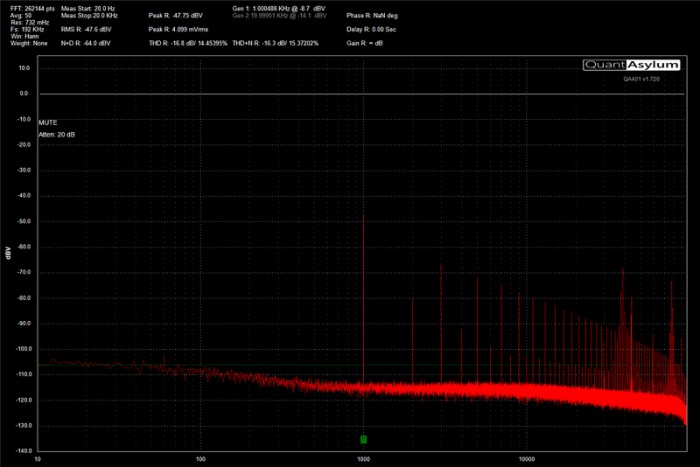
Task: Click the "THD+N R: -16.3 dB" readout
Action: [x=275, y=43]
